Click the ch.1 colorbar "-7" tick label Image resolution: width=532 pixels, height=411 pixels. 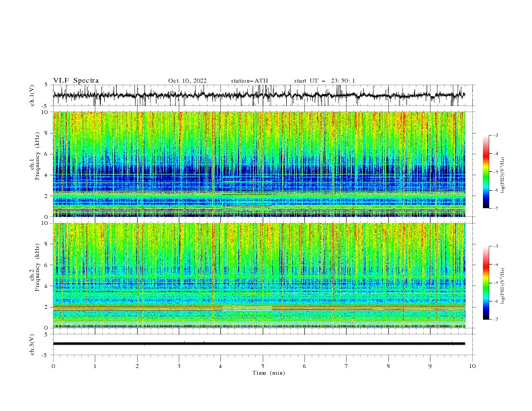click(x=495, y=208)
